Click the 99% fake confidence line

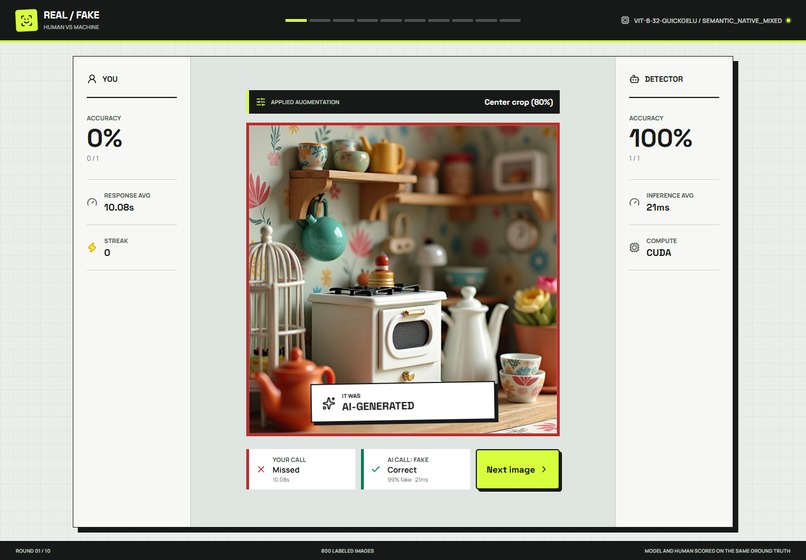point(408,480)
